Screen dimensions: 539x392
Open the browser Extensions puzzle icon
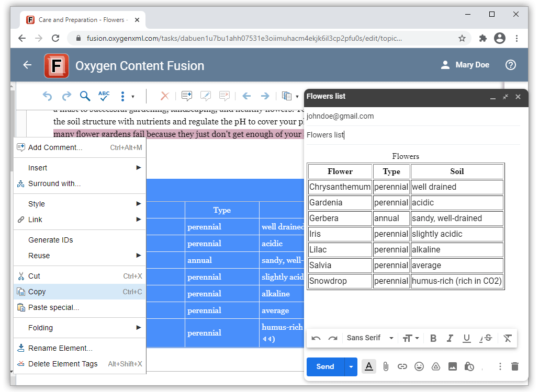click(x=482, y=39)
